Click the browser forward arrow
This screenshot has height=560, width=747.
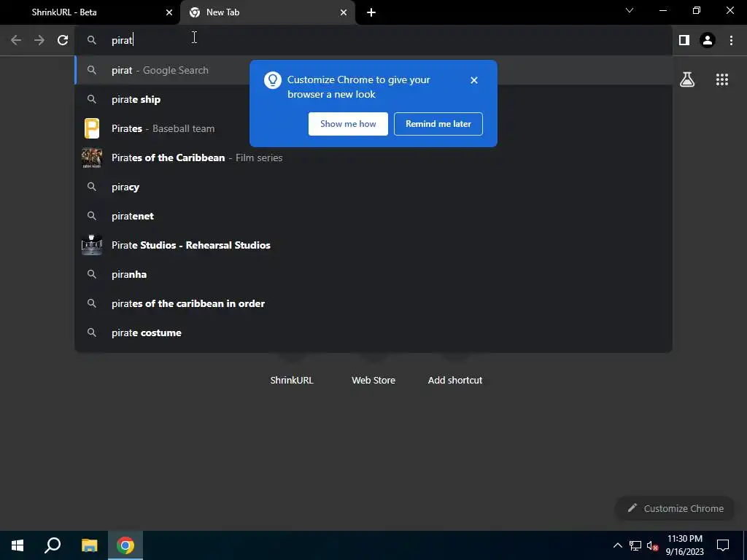[39, 40]
